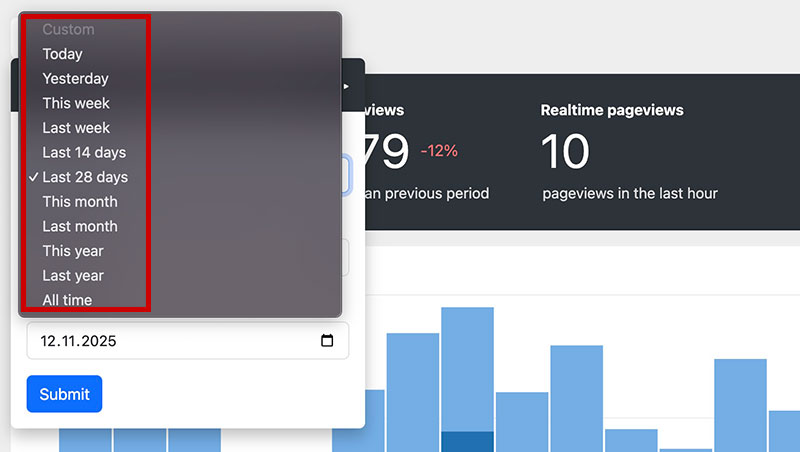
Task: Click the dark blue bar segment in chart
Action: tap(467, 441)
